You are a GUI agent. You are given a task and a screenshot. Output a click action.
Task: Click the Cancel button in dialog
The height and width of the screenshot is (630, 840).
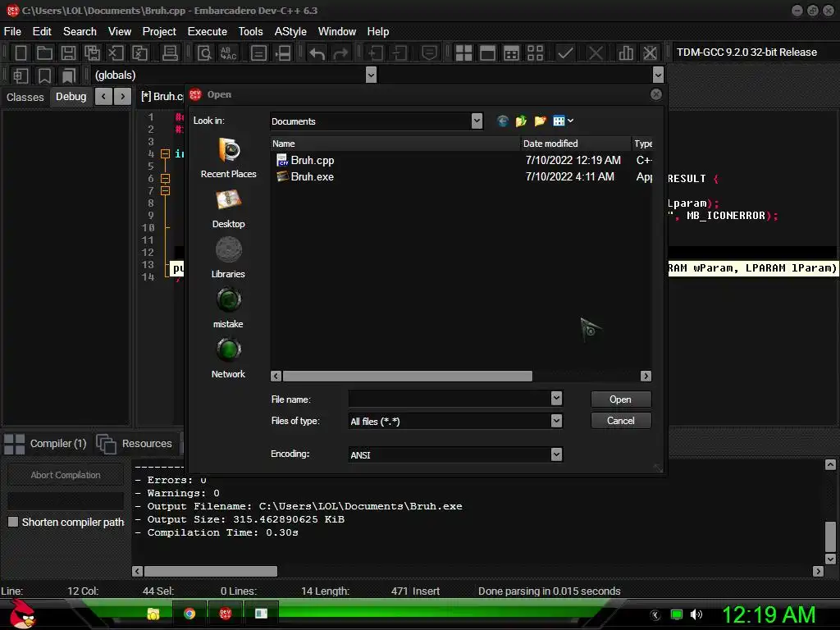tap(620, 421)
